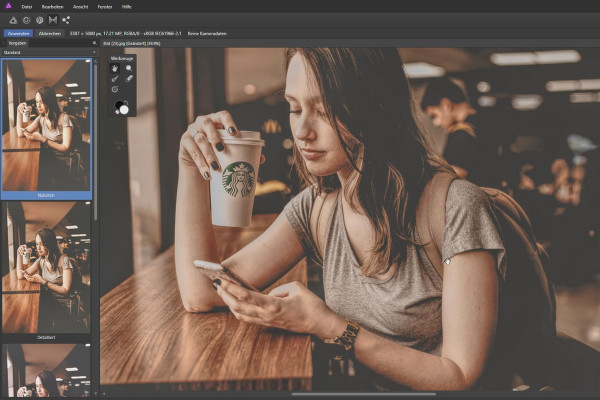This screenshot has width=600, height=400.
Task: Open the Datei menu
Action: coord(27,7)
